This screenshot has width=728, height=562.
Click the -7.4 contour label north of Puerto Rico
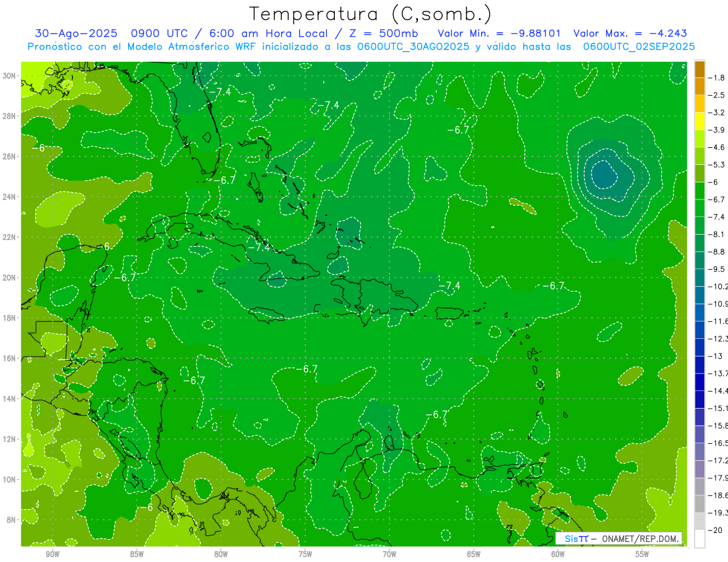pos(449,286)
